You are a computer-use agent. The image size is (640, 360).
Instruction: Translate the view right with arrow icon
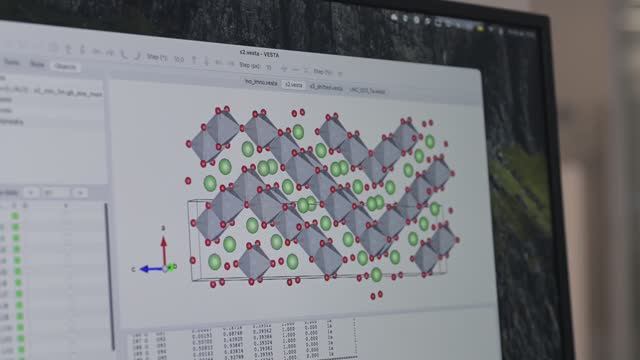[x=231, y=63]
